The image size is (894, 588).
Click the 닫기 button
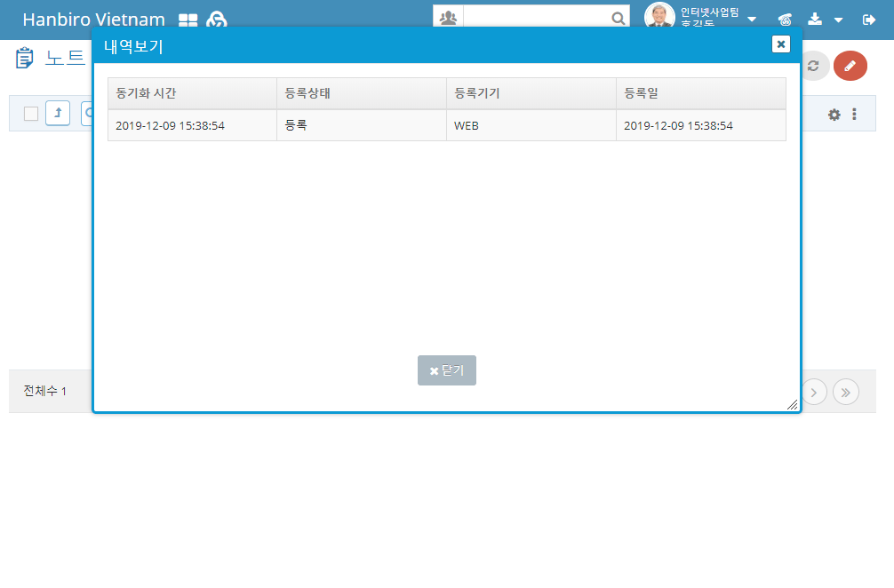446,370
